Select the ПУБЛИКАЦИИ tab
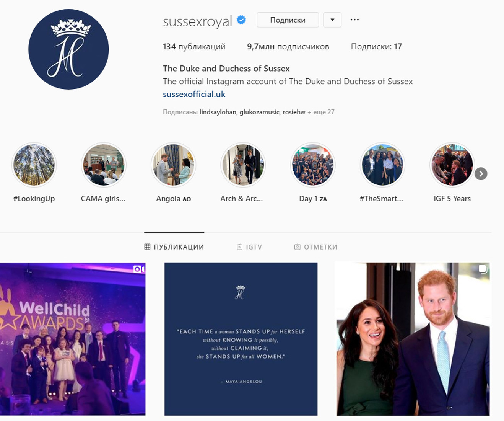The height and width of the screenshot is (421, 504). coord(174,247)
